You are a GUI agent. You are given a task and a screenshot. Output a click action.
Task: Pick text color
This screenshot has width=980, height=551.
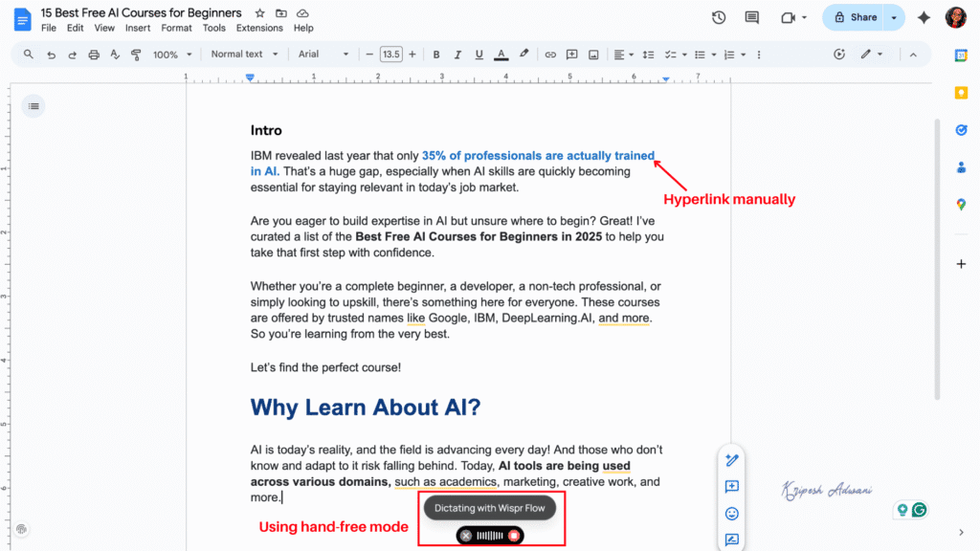point(501,55)
